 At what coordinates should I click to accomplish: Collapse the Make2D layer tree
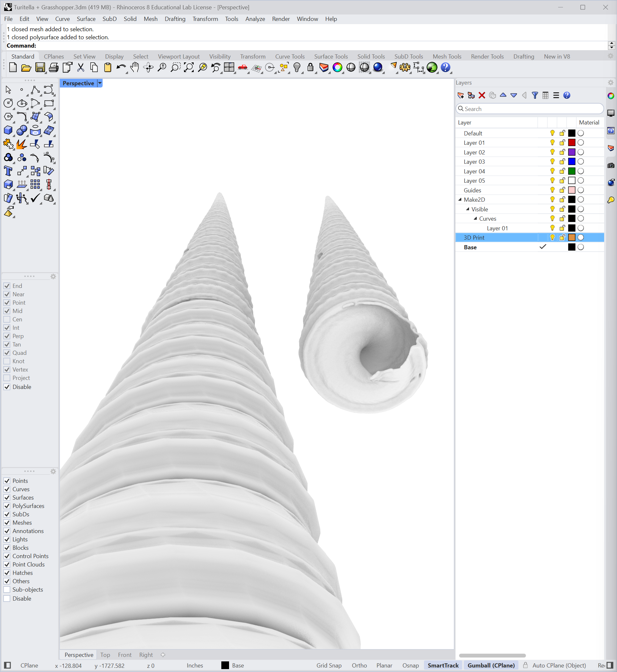coord(460,200)
